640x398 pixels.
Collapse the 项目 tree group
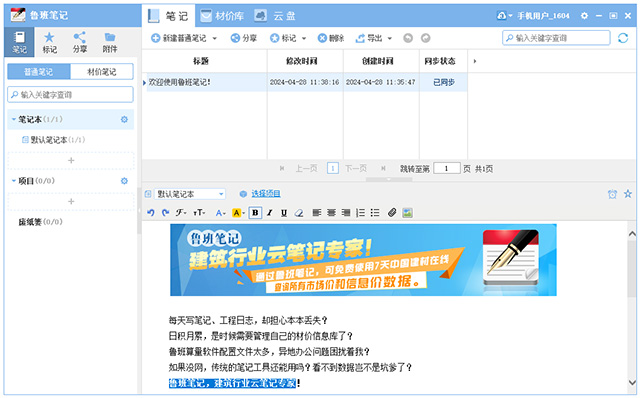pos(13,181)
